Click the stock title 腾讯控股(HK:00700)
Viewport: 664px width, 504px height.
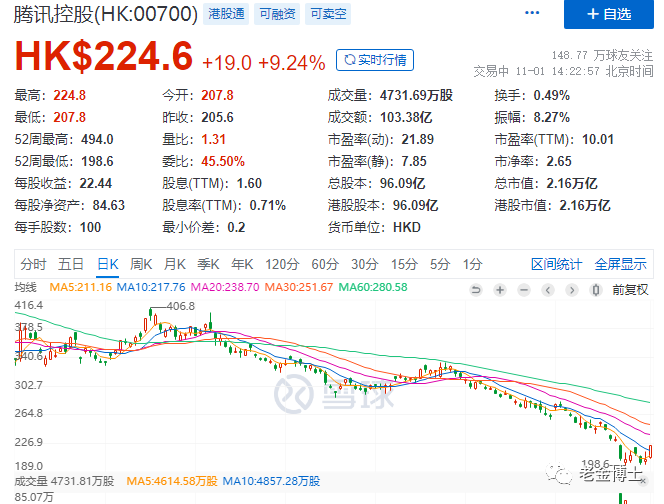point(106,14)
